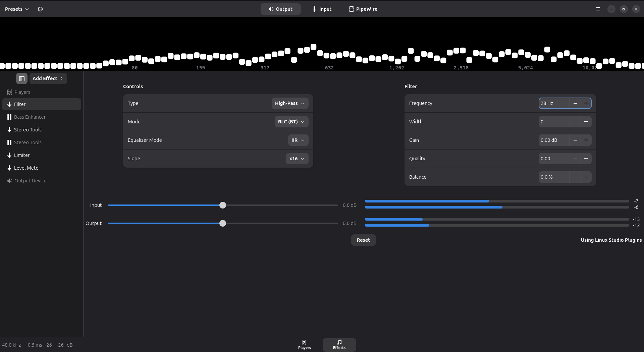This screenshot has height=352, width=644.
Task: Expand the Add Effect menu
Action: [x=48, y=78]
